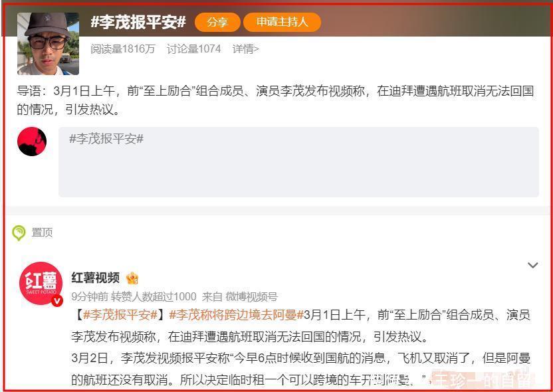Click the 微博视频号 source link

251,297
